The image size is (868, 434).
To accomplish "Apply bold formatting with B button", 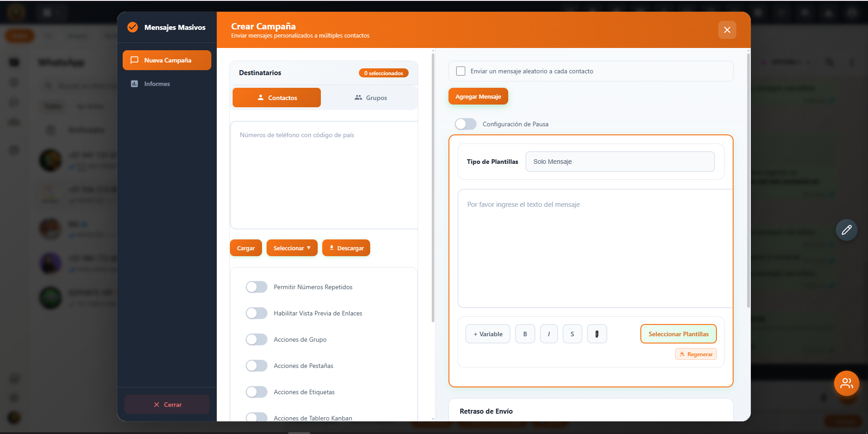I will 525,334.
